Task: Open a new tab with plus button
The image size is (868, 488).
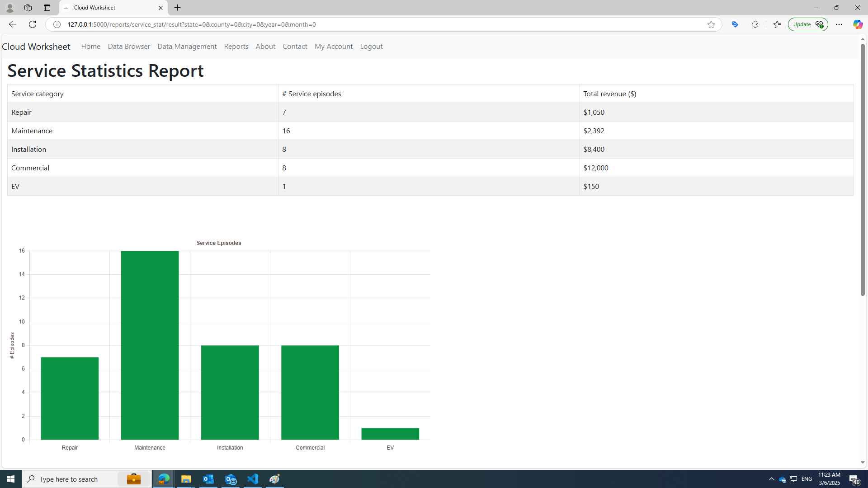Action: tap(177, 8)
